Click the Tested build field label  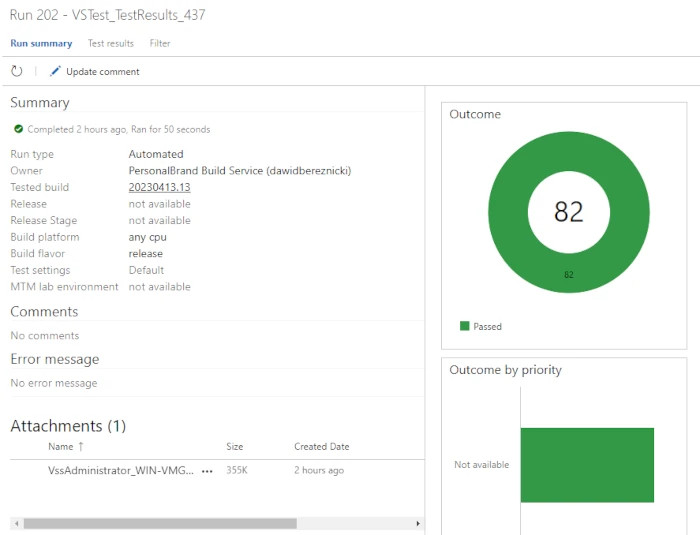(39, 187)
